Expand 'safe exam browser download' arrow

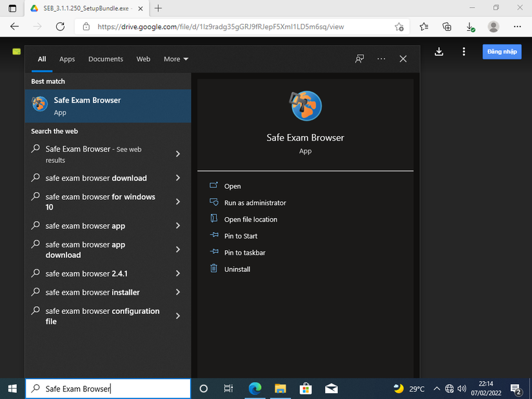pyautogui.click(x=178, y=178)
